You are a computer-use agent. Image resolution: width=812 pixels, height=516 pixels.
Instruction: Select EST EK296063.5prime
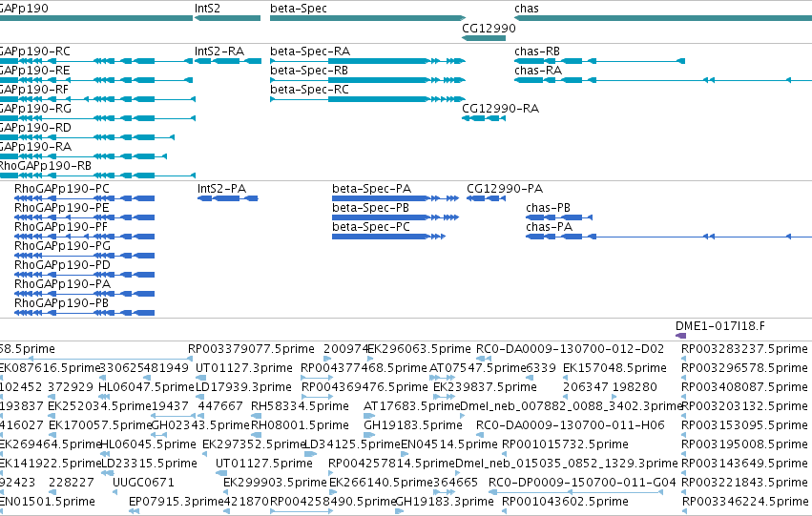click(420, 349)
